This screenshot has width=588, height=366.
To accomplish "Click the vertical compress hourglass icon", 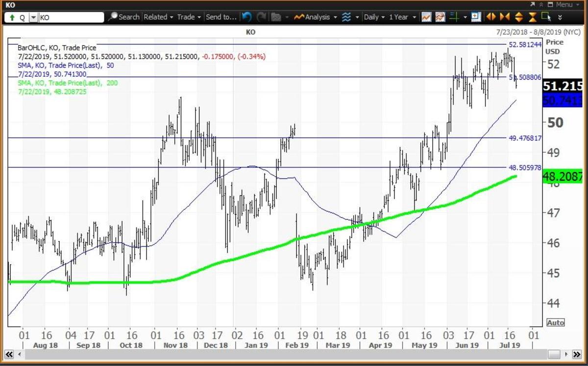I will point(533,17).
